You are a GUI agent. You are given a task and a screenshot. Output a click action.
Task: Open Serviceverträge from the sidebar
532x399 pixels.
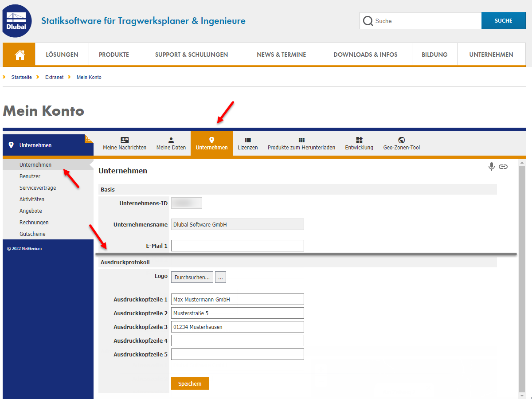coord(38,188)
